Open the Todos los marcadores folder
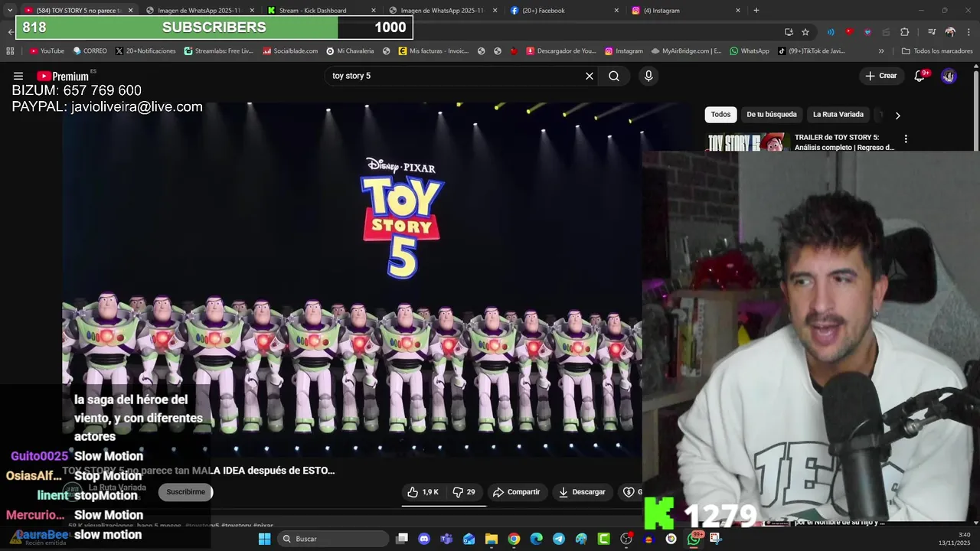 (x=937, y=51)
